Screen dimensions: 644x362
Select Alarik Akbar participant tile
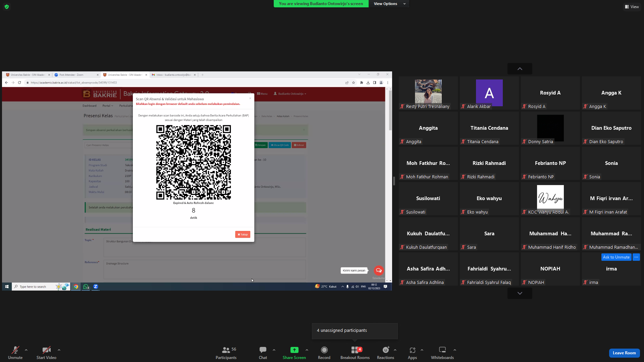pos(489,93)
